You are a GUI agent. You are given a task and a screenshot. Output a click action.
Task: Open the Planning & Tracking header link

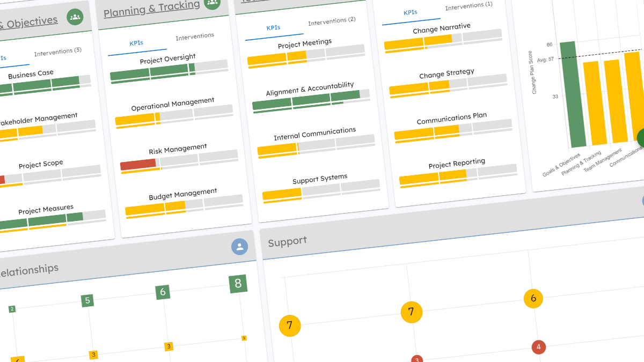pyautogui.click(x=152, y=9)
